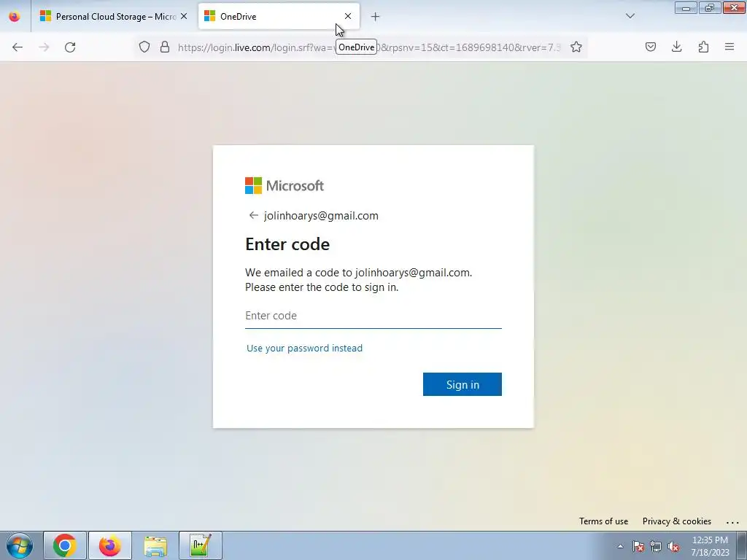747x560 pixels.
Task: Minimize the Firefox window
Action: 686,8
